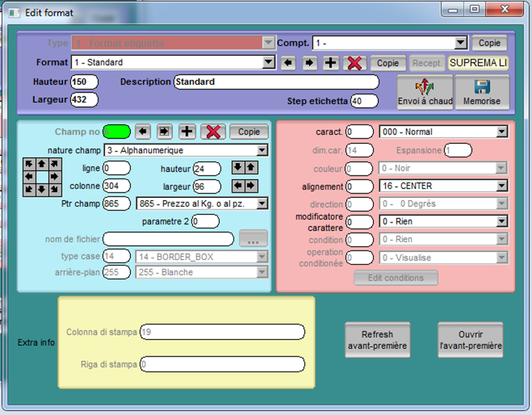Image resolution: width=532 pixels, height=415 pixels.
Task: Click Refresh avant-première button
Action: tap(377, 340)
